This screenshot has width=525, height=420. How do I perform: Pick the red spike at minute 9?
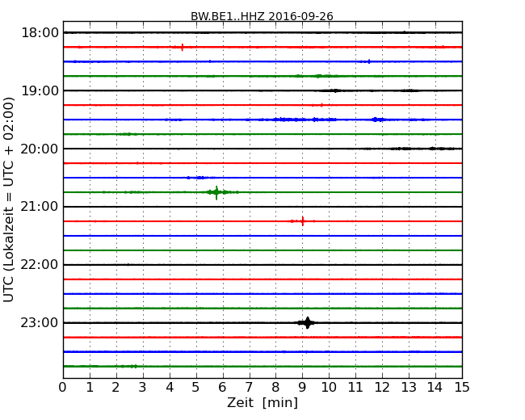tap(303, 221)
